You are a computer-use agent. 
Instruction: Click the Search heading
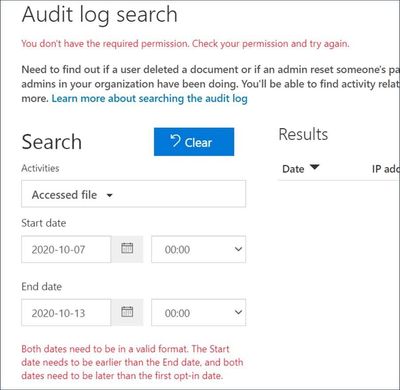coord(52,142)
